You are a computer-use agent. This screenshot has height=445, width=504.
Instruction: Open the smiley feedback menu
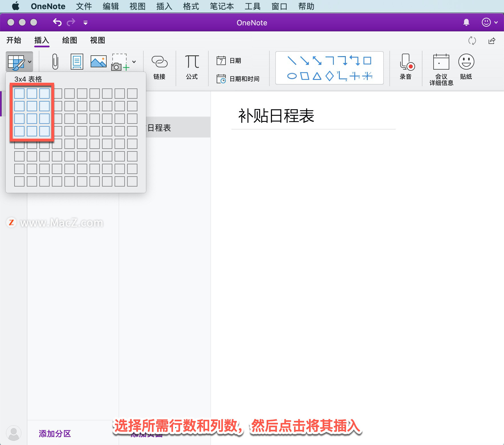[489, 22]
